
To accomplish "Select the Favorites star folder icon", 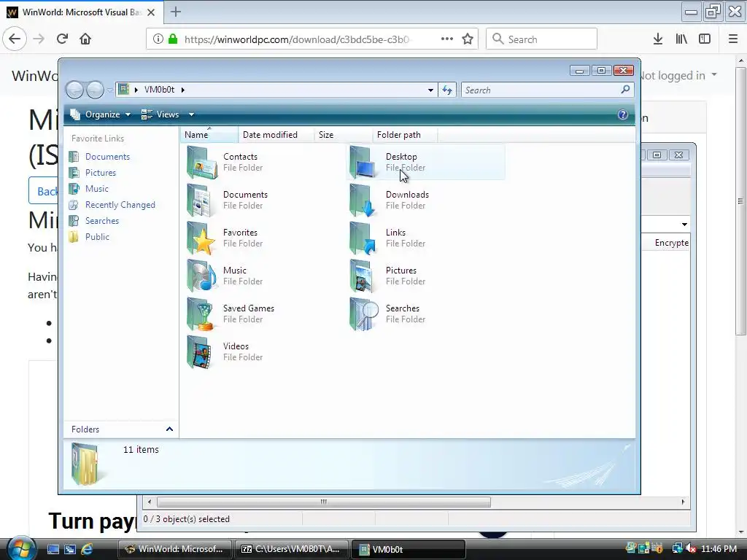I will coord(202,238).
